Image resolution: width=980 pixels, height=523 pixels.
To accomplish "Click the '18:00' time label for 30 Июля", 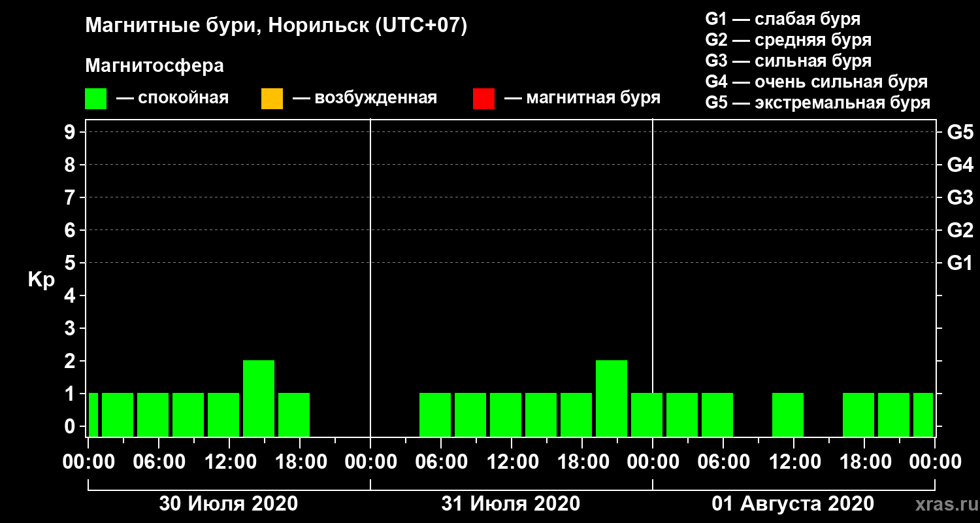I will coord(300,462).
